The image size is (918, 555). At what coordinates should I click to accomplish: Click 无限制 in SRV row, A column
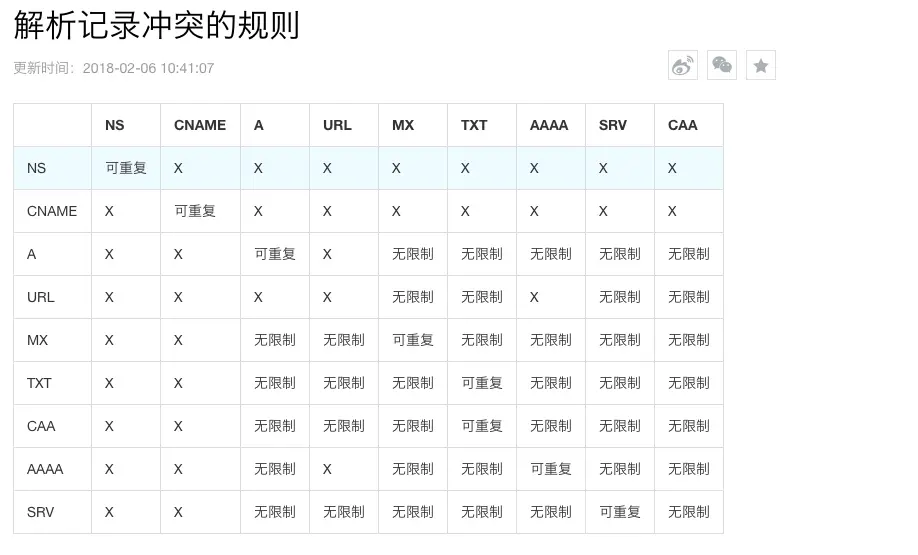(x=275, y=512)
